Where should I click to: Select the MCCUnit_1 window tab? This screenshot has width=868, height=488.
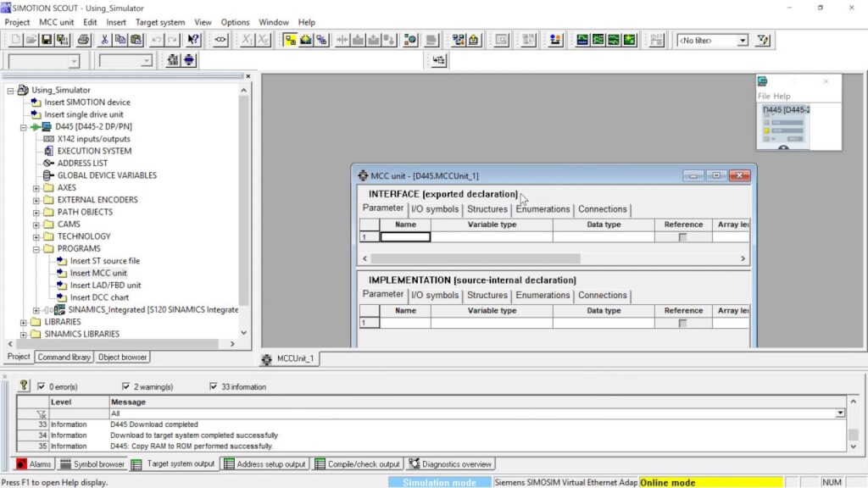tap(288, 358)
